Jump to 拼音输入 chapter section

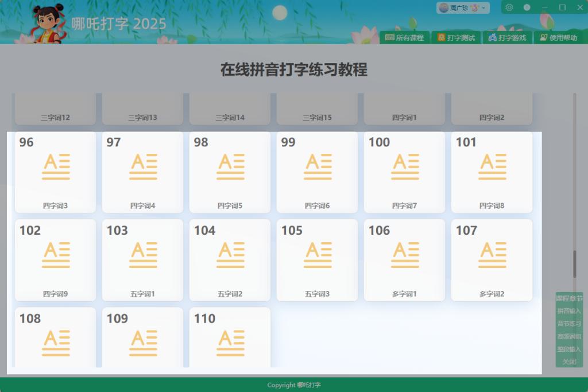[569, 311]
